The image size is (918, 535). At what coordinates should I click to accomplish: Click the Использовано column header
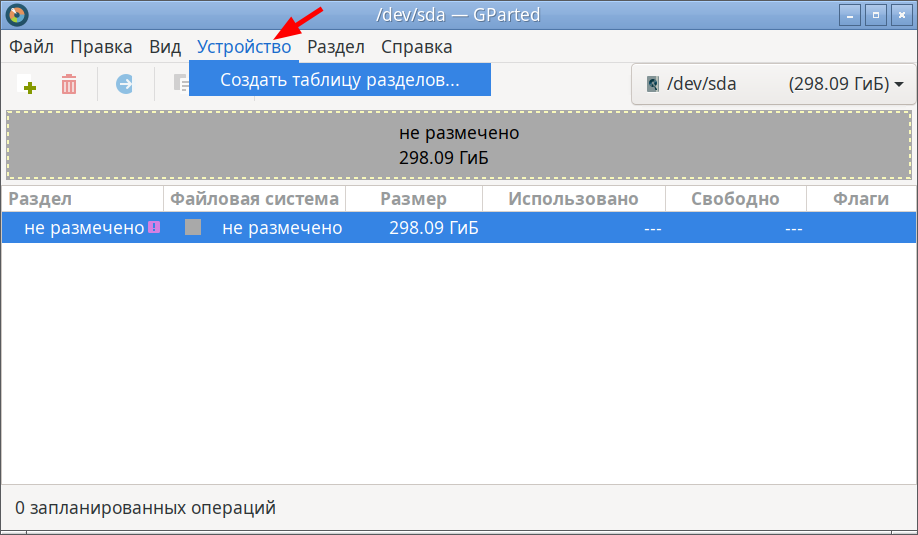(x=574, y=199)
